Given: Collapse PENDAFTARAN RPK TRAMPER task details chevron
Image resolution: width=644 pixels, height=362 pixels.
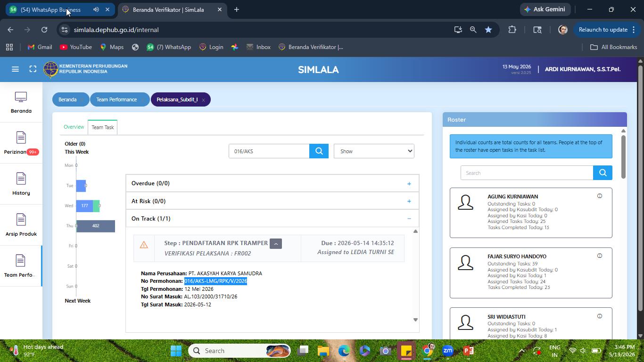Looking at the screenshot, I should pos(276,244).
